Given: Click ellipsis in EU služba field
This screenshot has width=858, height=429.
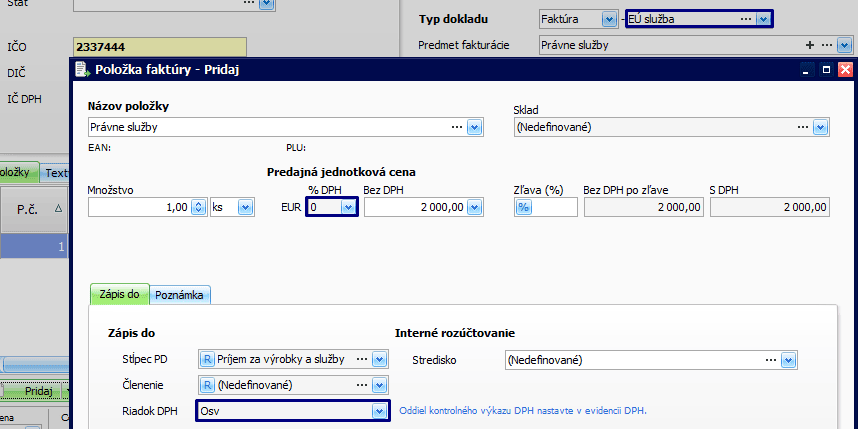Looking at the screenshot, I should [x=744, y=19].
